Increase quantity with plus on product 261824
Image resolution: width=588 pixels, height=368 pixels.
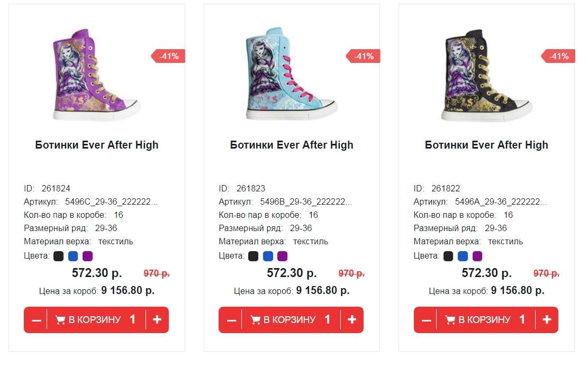157,320
